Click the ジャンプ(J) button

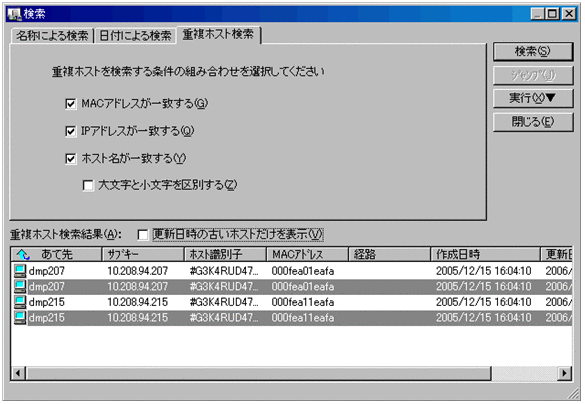533,75
